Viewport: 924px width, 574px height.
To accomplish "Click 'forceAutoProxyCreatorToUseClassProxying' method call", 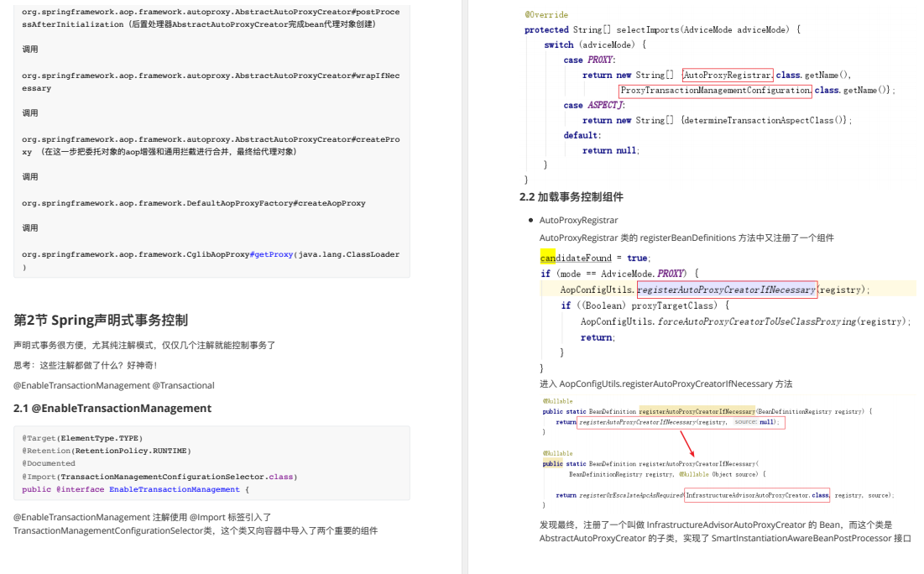I will pos(757,321).
